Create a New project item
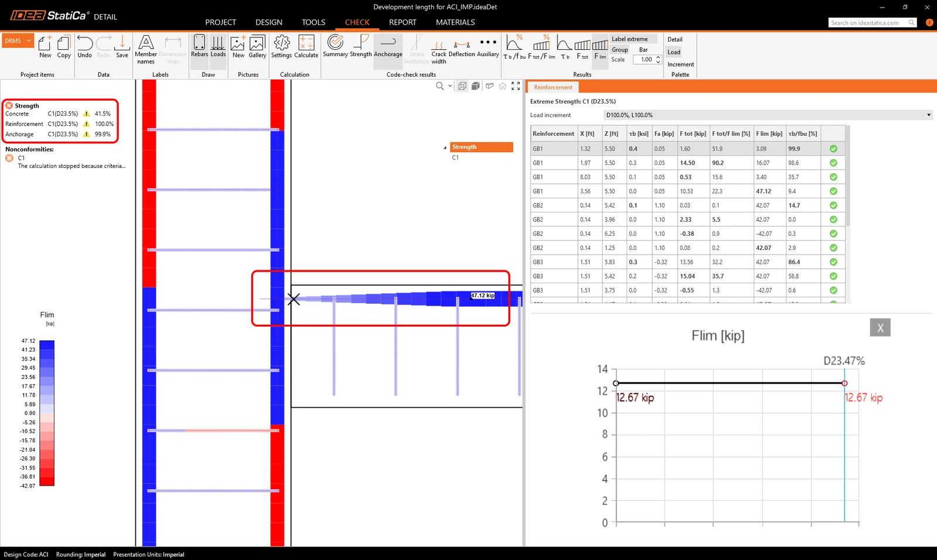937x560 pixels. pos(45,47)
